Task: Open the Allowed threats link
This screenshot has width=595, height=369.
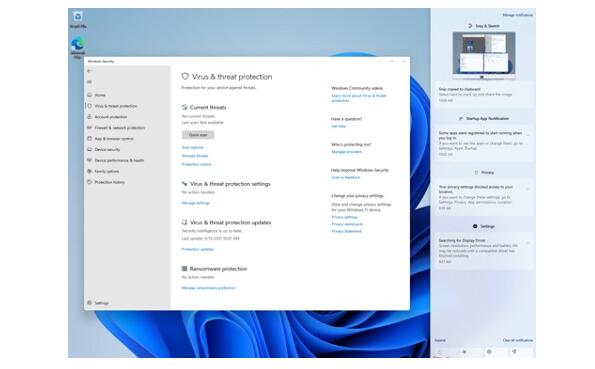Action: tap(195, 156)
